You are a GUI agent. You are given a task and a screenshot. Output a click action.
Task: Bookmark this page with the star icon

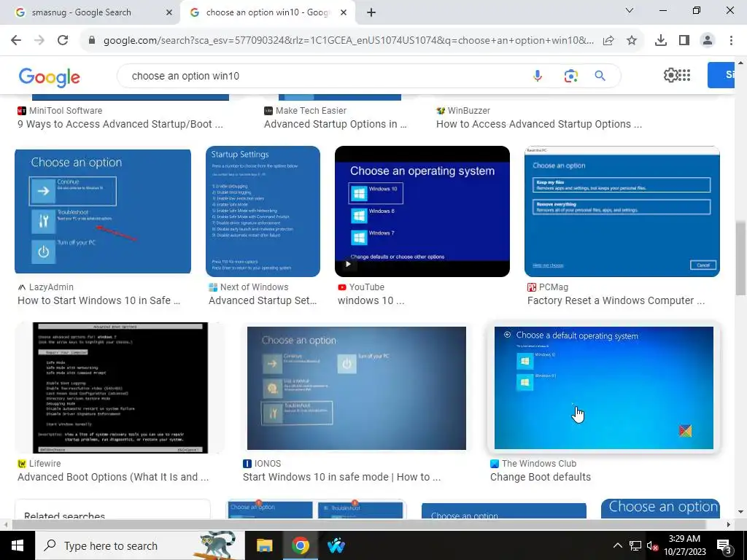point(632,41)
